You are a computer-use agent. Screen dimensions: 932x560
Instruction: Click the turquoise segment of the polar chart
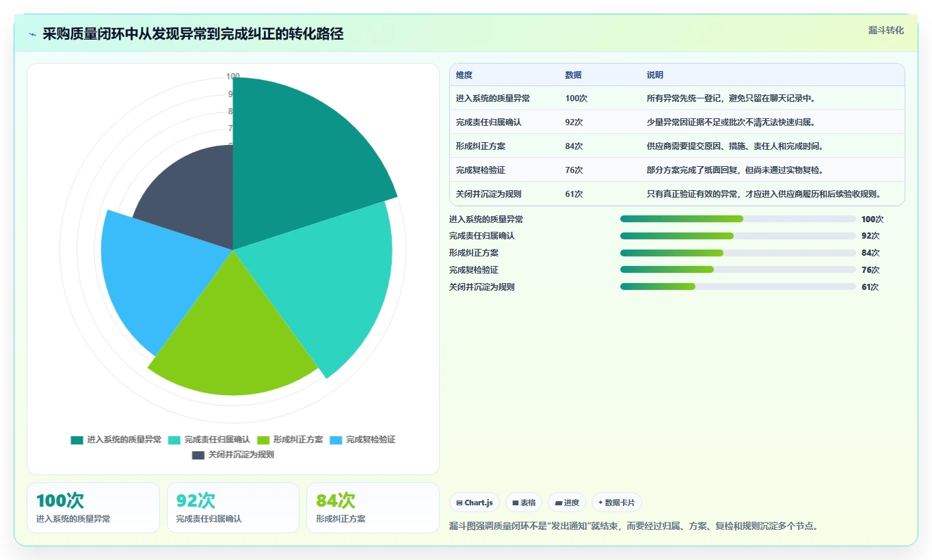(x=328, y=280)
